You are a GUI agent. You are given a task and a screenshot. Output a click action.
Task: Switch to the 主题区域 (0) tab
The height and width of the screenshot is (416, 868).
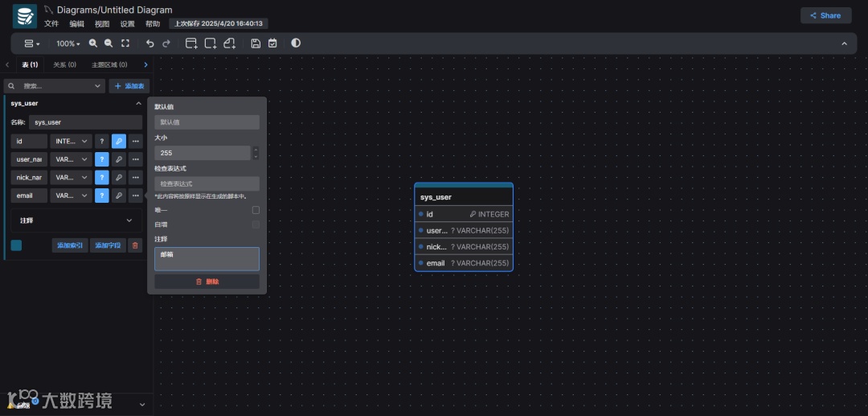point(109,65)
